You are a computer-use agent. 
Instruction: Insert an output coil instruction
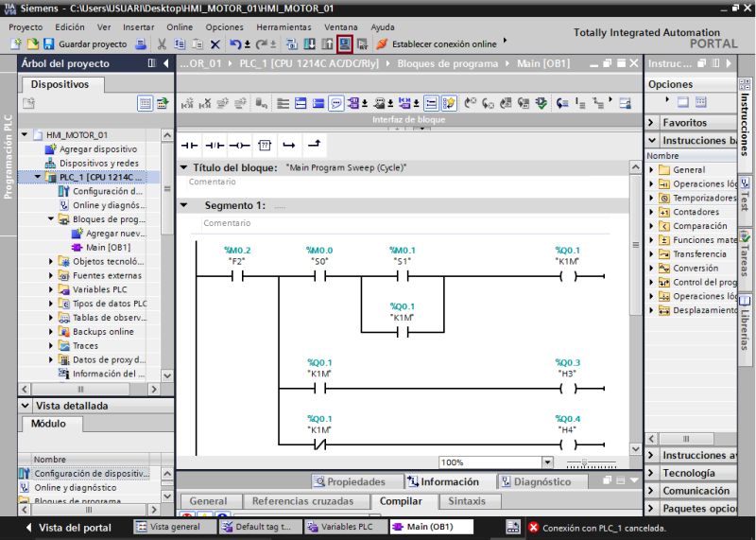[x=240, y=145]
